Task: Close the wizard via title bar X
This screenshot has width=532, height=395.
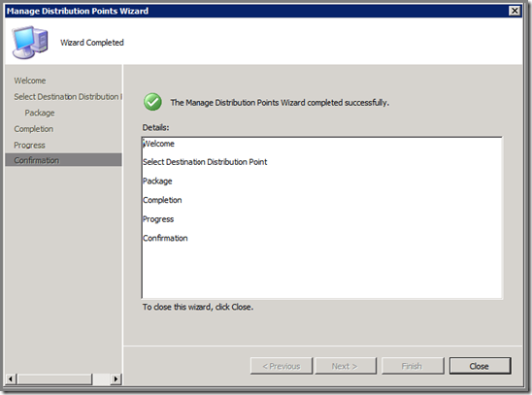Action: point(515,11)
